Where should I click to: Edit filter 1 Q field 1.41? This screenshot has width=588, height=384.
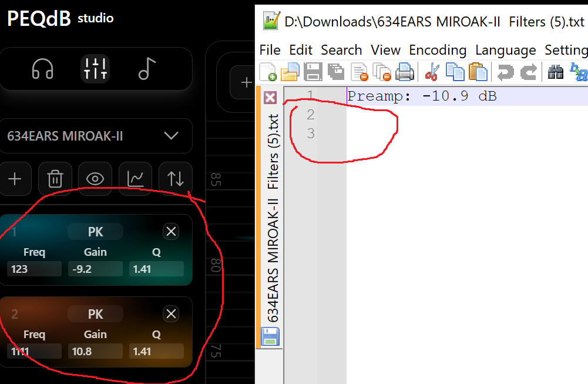(156, 269)
